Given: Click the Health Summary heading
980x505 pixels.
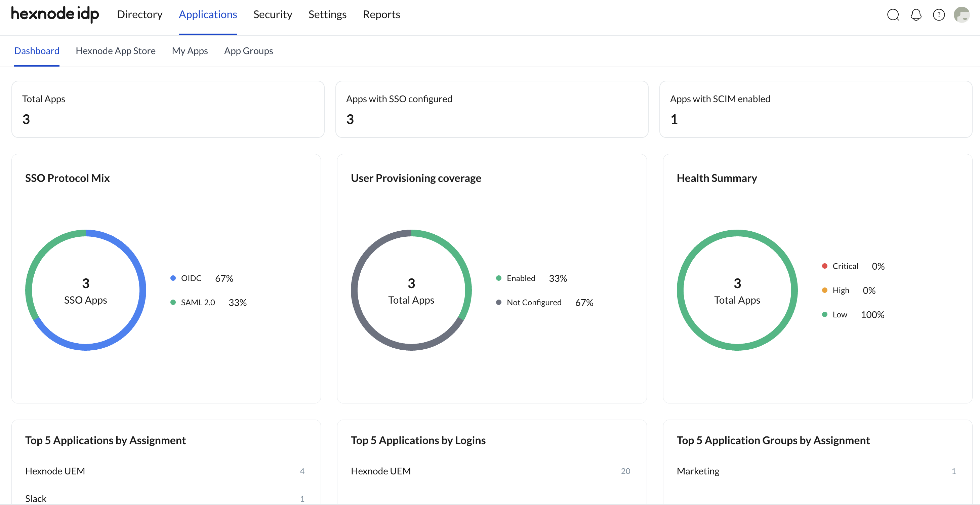Looking at the screenshot, I should point(717,178).
